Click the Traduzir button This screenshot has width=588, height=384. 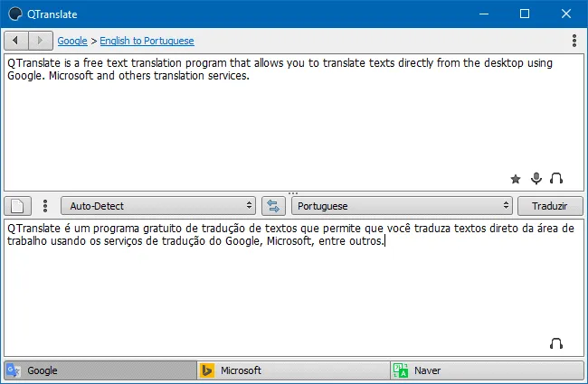coord(550,206)
